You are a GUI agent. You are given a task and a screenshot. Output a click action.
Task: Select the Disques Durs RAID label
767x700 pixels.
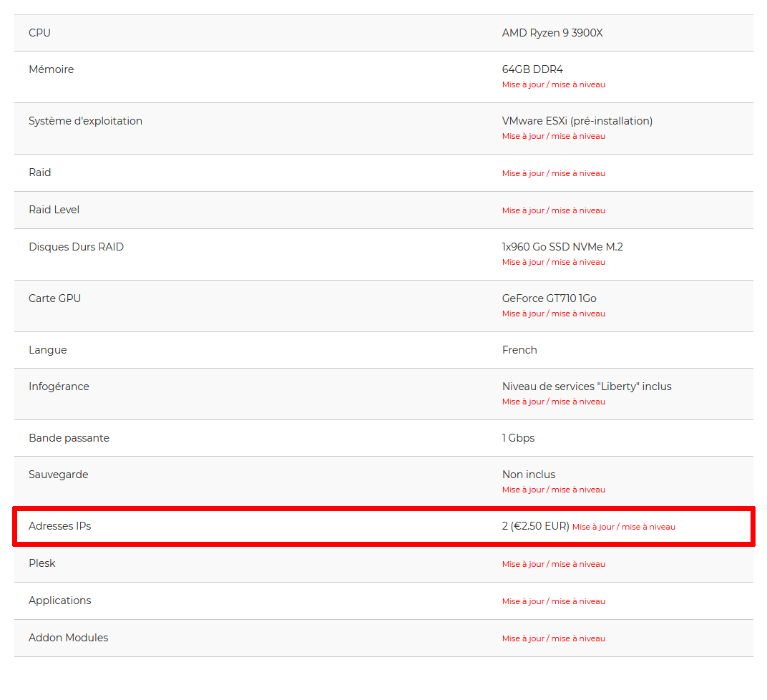(x=77, y=246)
